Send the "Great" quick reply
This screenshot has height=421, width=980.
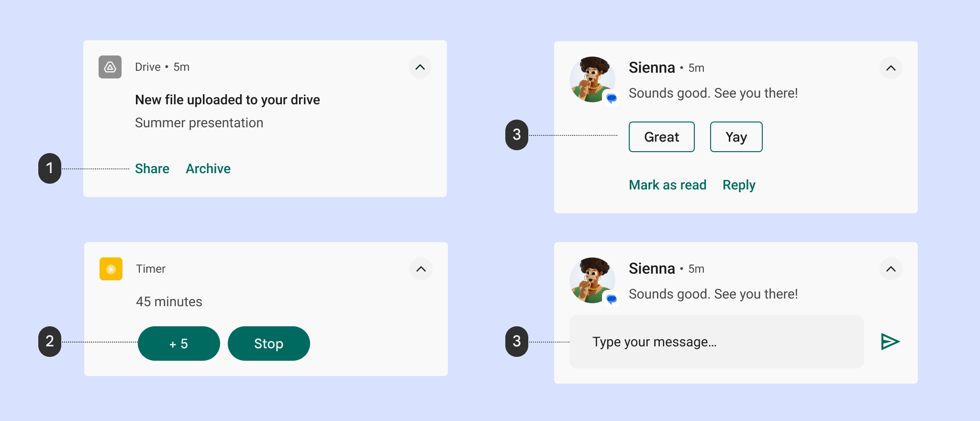pos(662,137)
